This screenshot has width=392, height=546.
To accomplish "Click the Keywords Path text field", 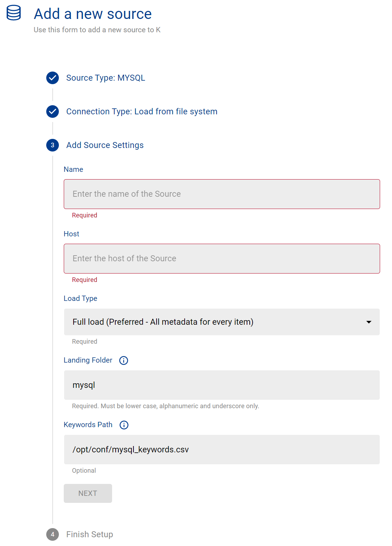I will coord(222,450).
